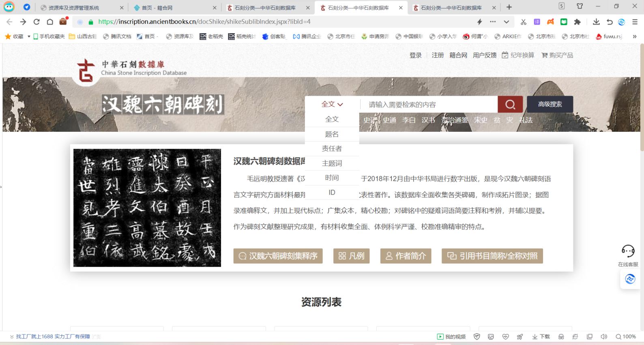Viewport: 644px width, 345px height.
Task: Select 时间 option in search dropdown
Action: pos(332,178)
